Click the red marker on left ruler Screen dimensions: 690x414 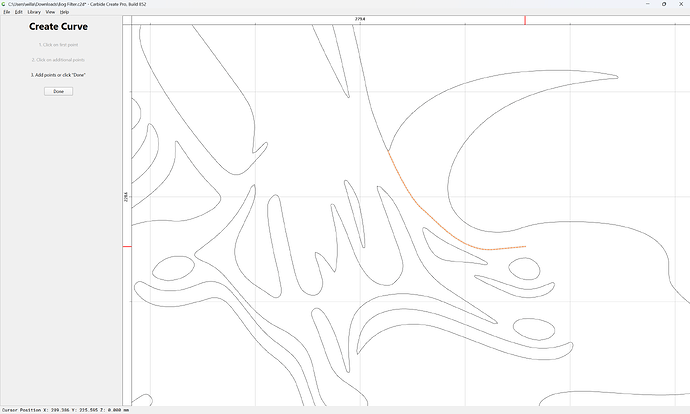127,246
